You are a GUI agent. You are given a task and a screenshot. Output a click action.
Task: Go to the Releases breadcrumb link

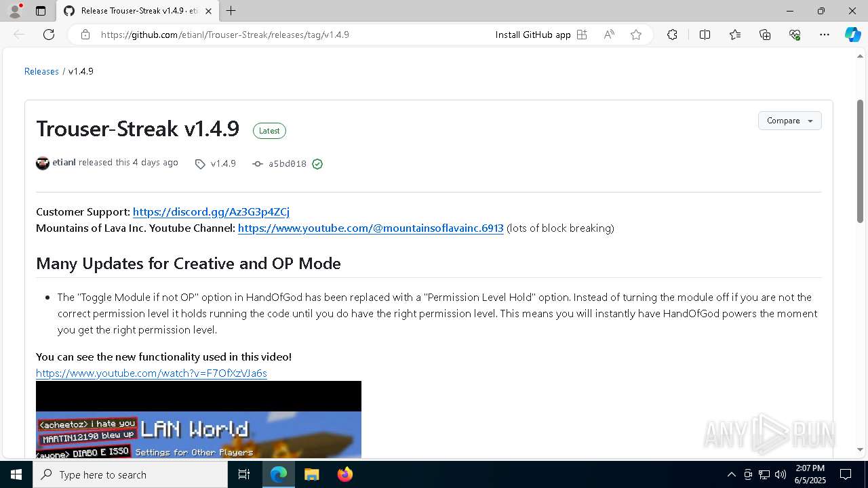[x=41, y=71]
